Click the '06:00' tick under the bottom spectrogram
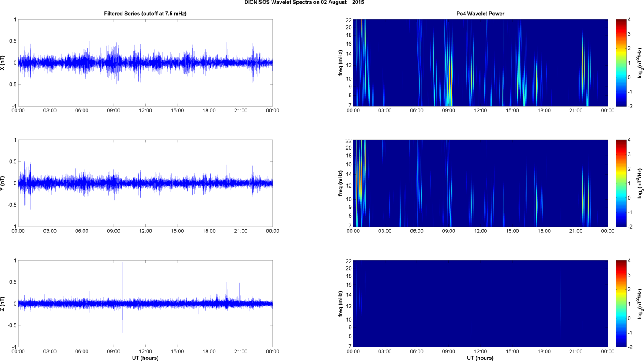644x361 pixels. 417,352
